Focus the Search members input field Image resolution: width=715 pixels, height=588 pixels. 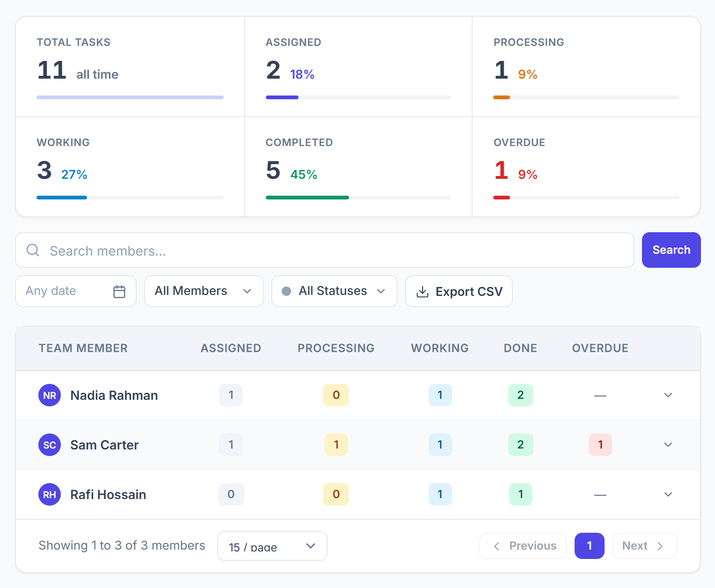[x=325, y=250]
